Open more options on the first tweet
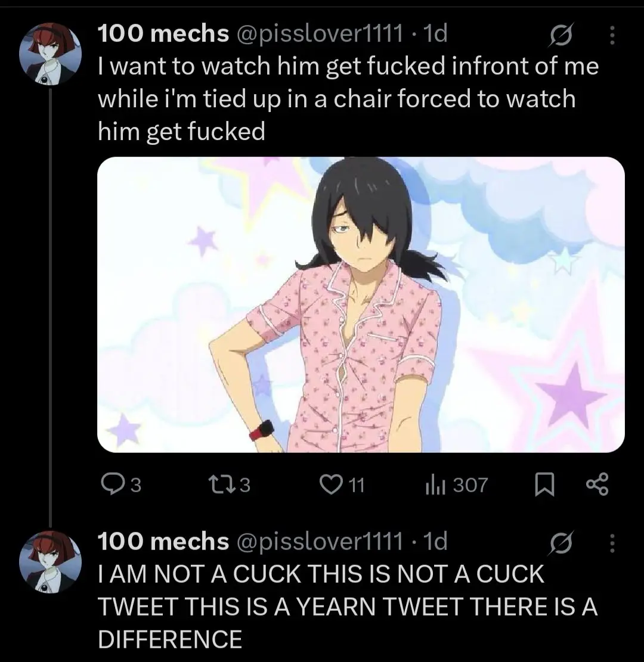This screenshot has width=644, height=662. click(x=611, y=37)
